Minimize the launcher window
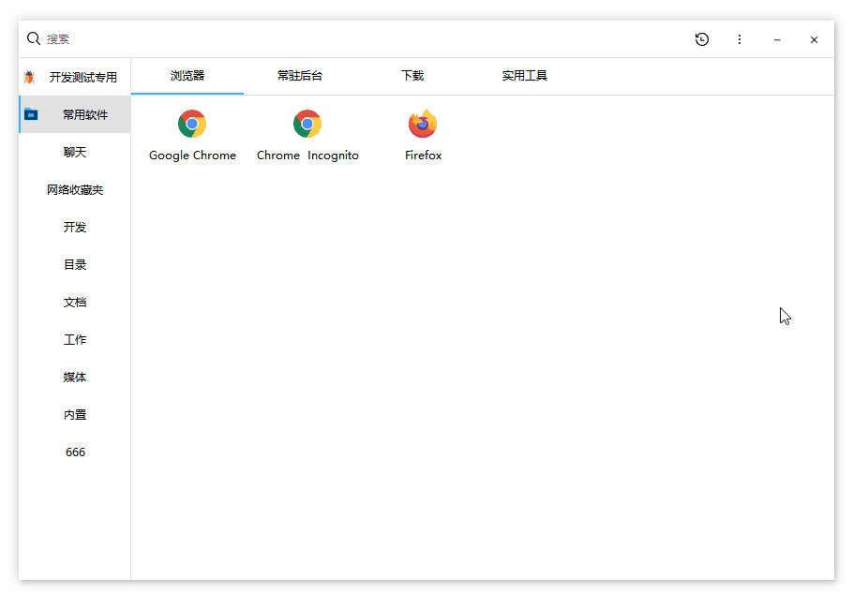Viewport: 868px width, 593px height. click(777, 40)
